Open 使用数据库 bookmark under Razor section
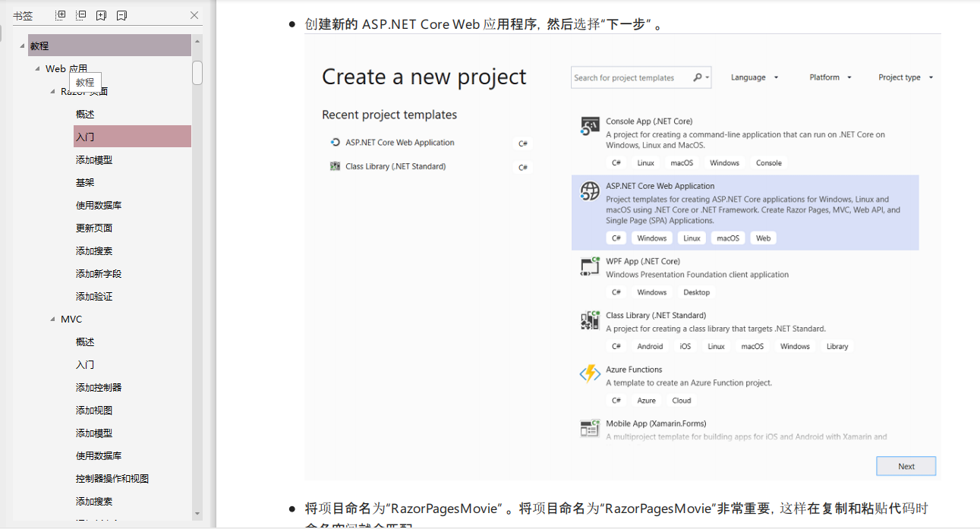Viewport: 980px width, 529px height. pyautogui.click(x=99, y=205)
